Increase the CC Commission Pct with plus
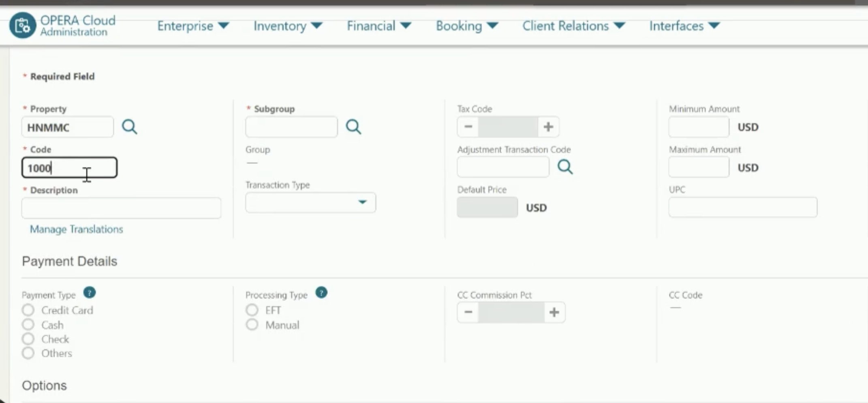Screen dimensions: 868x403 [x=554, y=312]
